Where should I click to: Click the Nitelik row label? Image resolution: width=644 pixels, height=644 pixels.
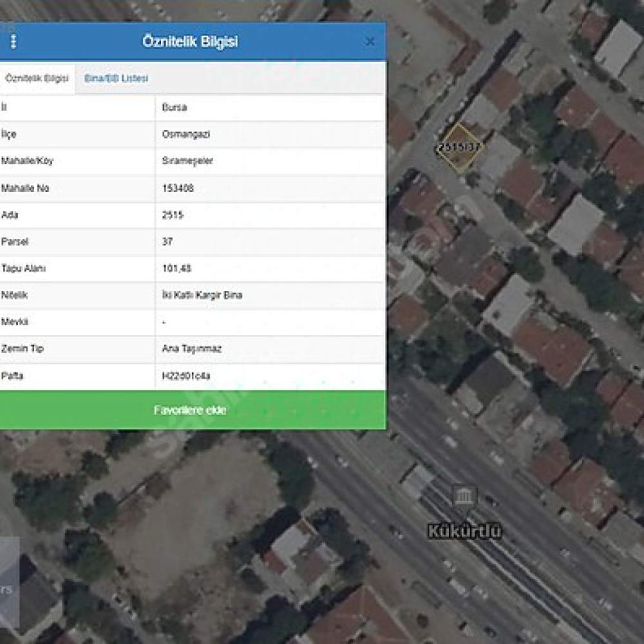pos(14,295)
